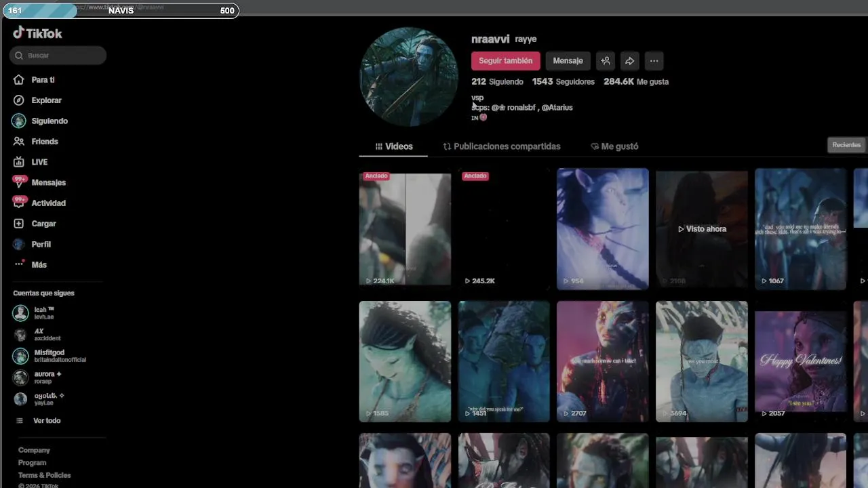Open the profile three-dots options
The width and height of the screenshot is (868, 488).
tap(654, 61)
